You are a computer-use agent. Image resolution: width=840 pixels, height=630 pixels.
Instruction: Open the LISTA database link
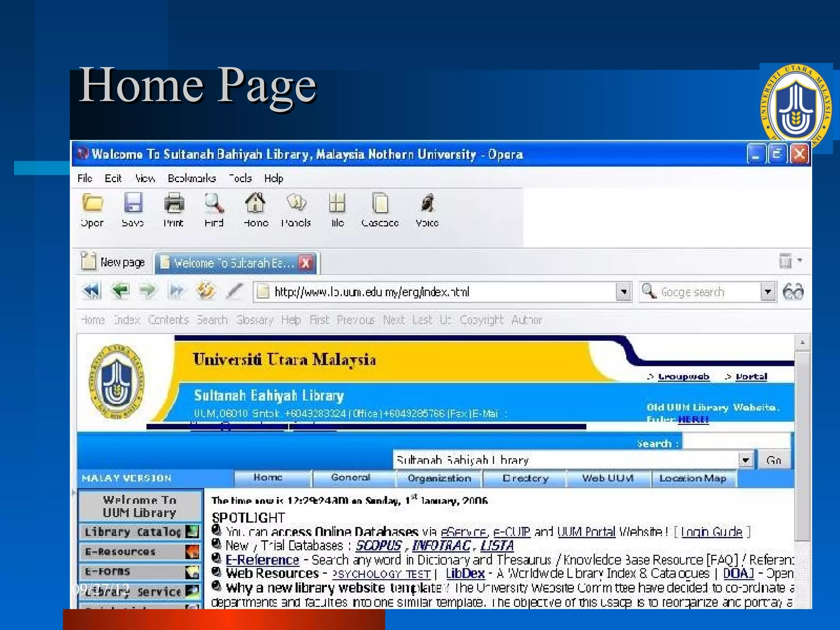pos(497,546)
